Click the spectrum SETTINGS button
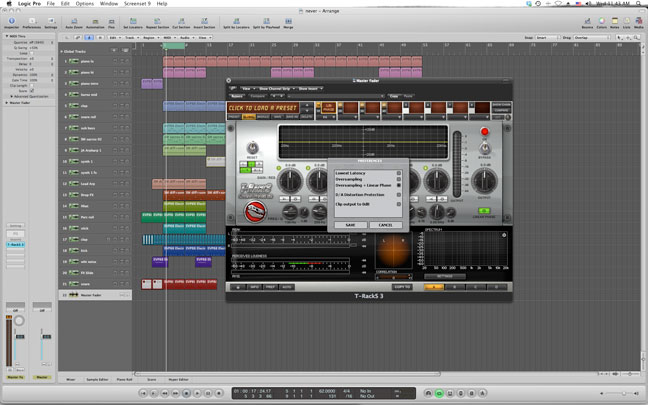This screenshot has height=405, width=648. pyautogui.click(x=445, y=276)
